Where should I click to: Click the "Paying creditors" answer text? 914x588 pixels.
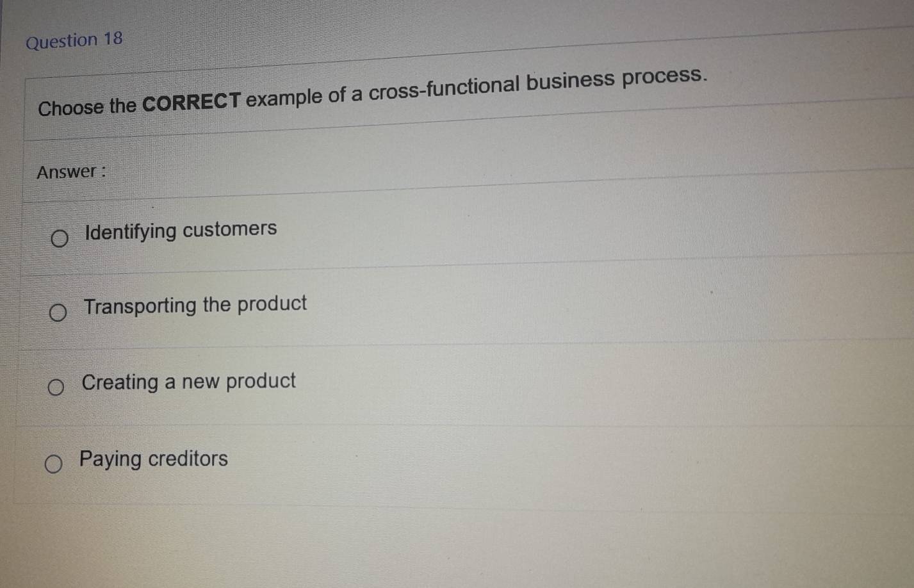click(154, 459)
